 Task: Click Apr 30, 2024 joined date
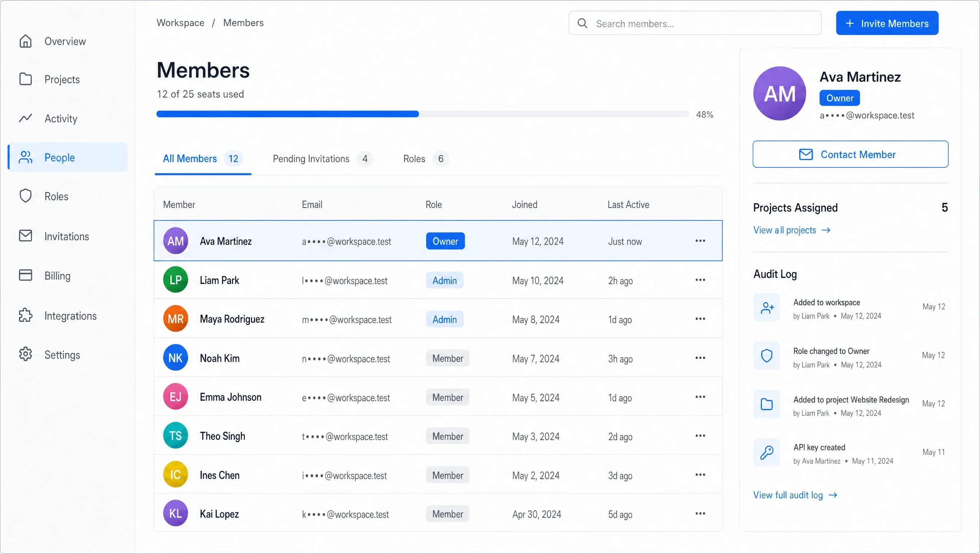pyautogui.click(x=537, y=514)
